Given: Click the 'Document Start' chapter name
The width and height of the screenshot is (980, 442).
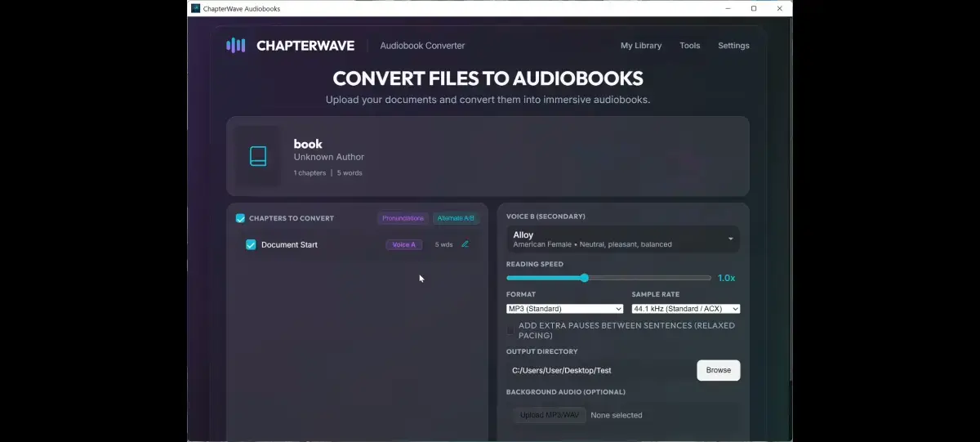Looking at the screenshot, I should click(289, 245).
